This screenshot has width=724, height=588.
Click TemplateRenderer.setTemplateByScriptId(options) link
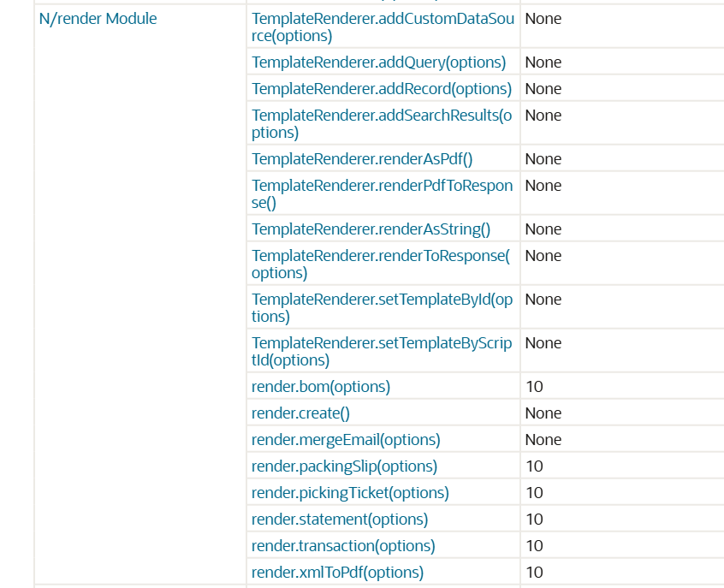pyautogui.click(x=381, y=351)
